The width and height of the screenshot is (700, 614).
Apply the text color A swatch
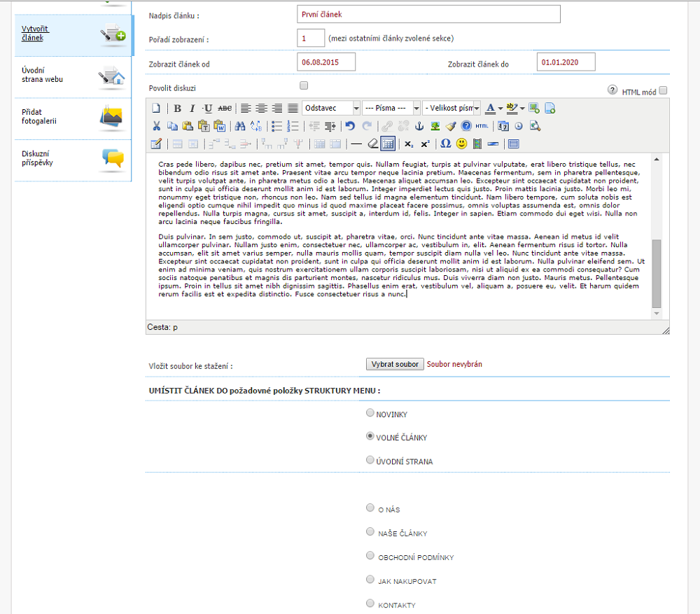[491, 108]
